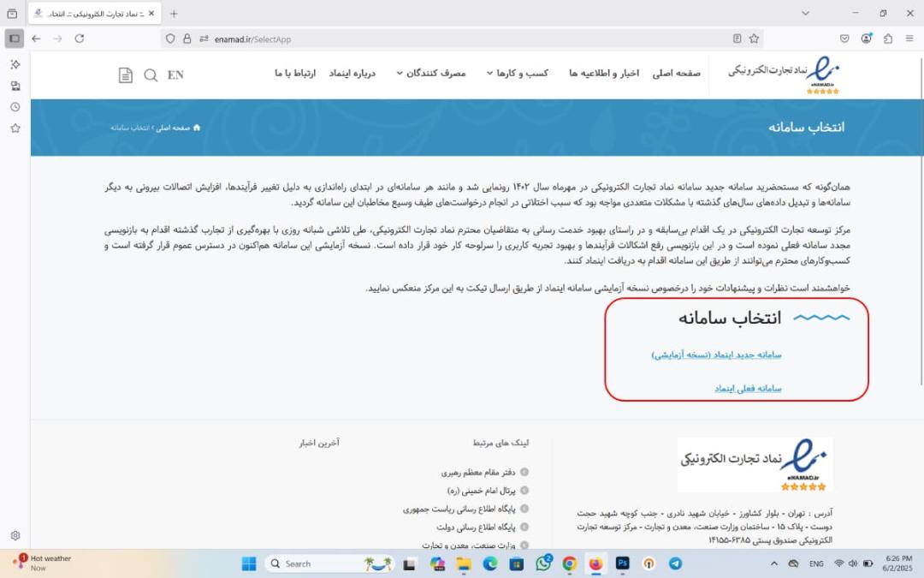
Task: Open the taskbar clock and date
Action: click(898, 563)
